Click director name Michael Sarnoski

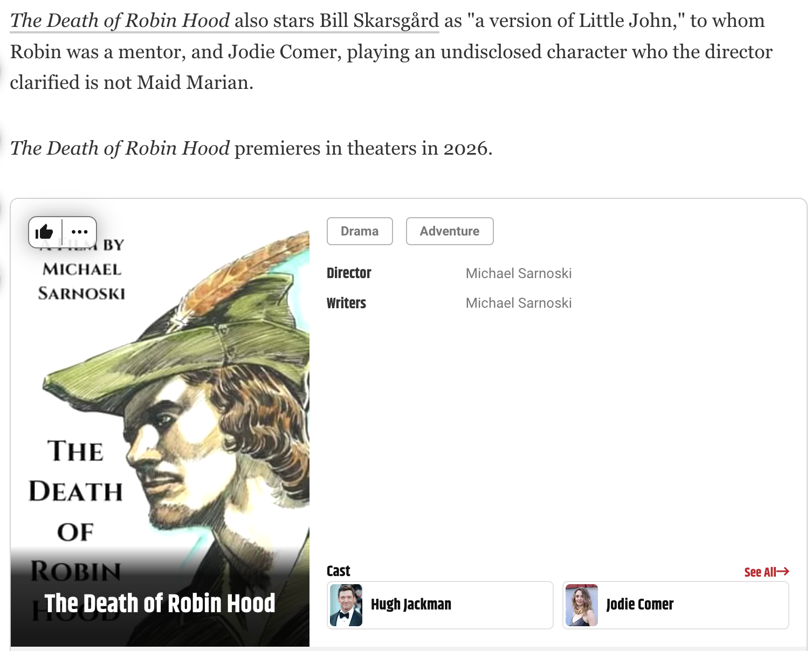(x=518, y=273)
